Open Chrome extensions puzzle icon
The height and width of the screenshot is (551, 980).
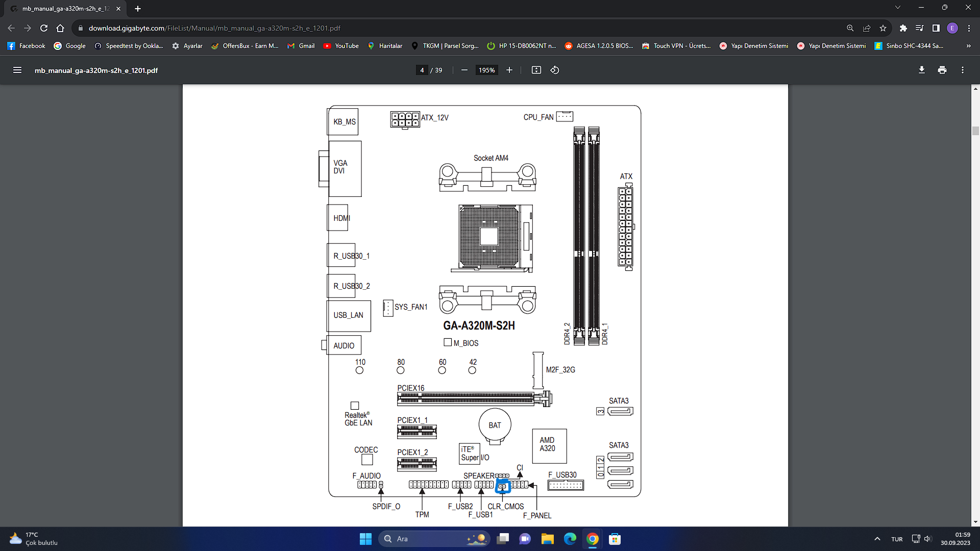pos(903,29)
